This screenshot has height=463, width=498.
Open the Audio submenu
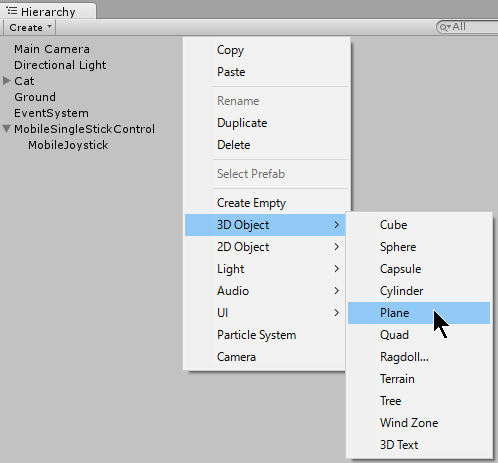(265, 291)
